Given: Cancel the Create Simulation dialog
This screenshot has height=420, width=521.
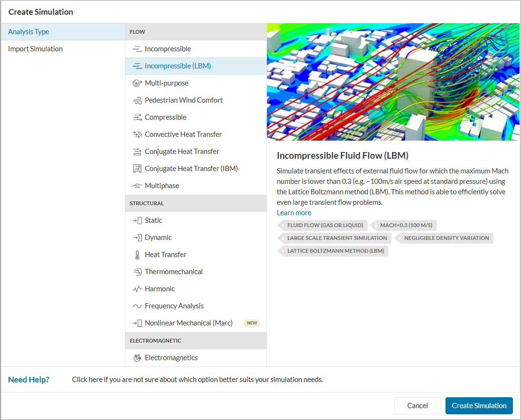Looking at the screenshot, I should [x=417, y=406].
